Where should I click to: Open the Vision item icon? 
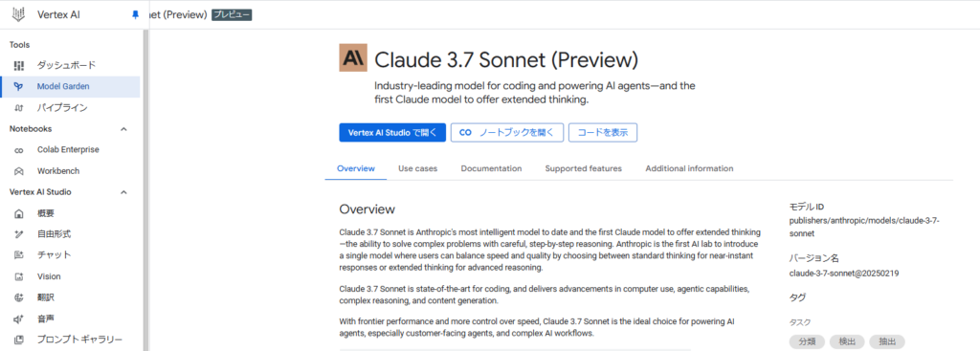click(19, 276)
